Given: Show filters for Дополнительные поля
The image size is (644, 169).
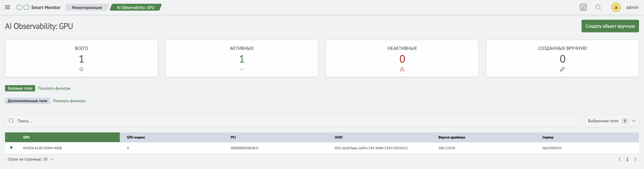Looking at the screenshot, I should click(69, 101).
